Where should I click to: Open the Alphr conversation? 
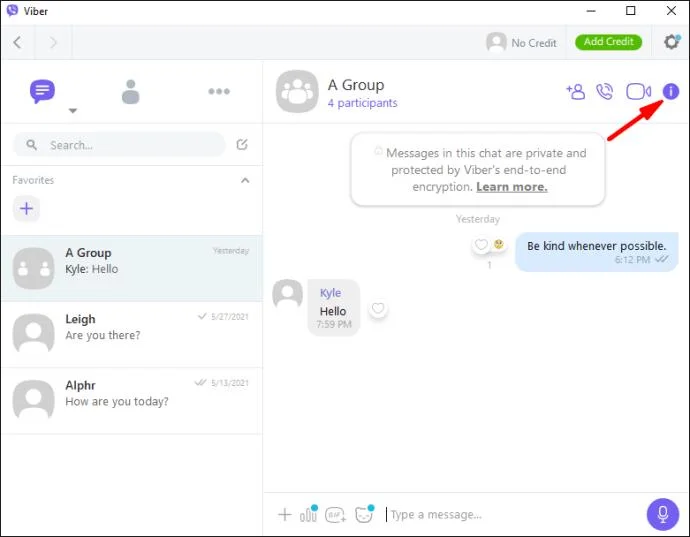tap(132, 400)
